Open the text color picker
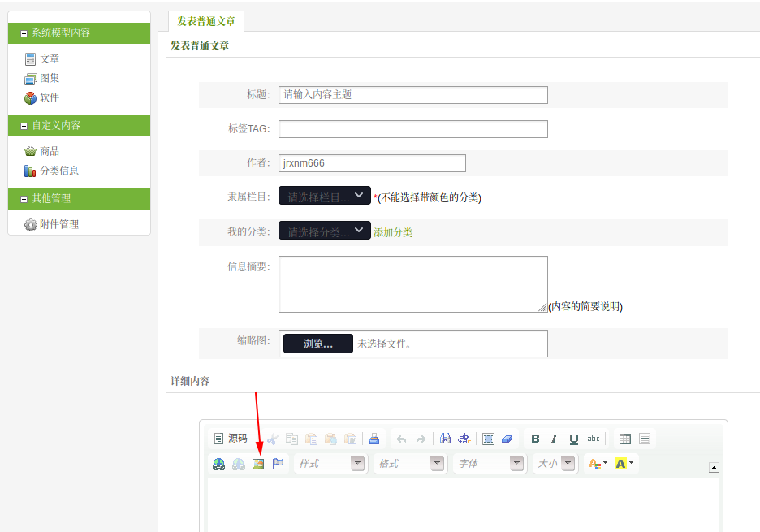The height and width of the screenshot is (532, 760). pyautogui.click(x=597, y=464)
